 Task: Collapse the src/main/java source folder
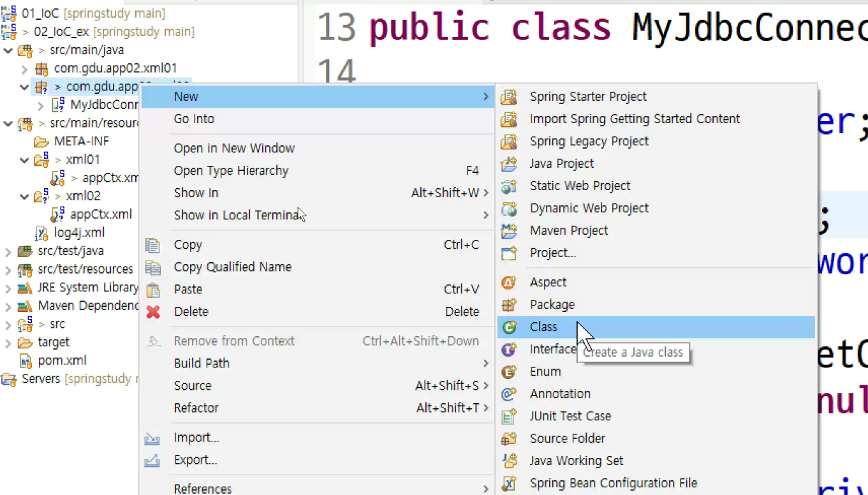coord(8,50)
